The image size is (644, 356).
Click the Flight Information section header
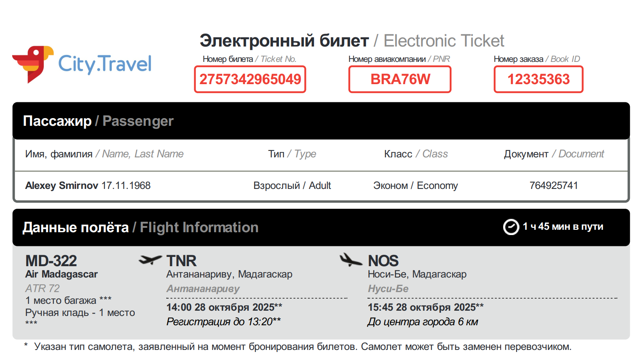pos(140,227)
